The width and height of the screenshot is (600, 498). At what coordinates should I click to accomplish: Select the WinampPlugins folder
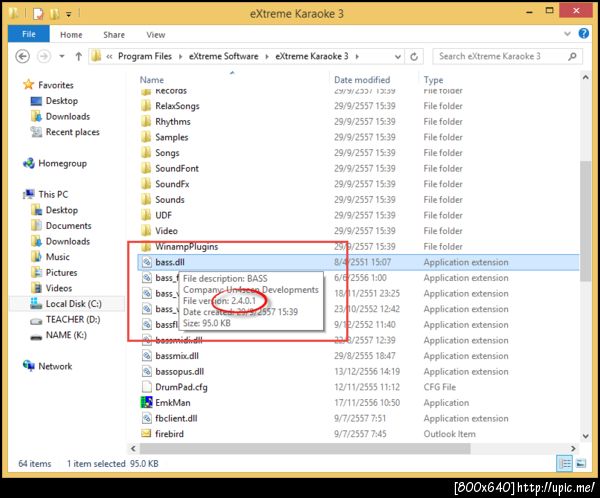click(x=187, y=247)
